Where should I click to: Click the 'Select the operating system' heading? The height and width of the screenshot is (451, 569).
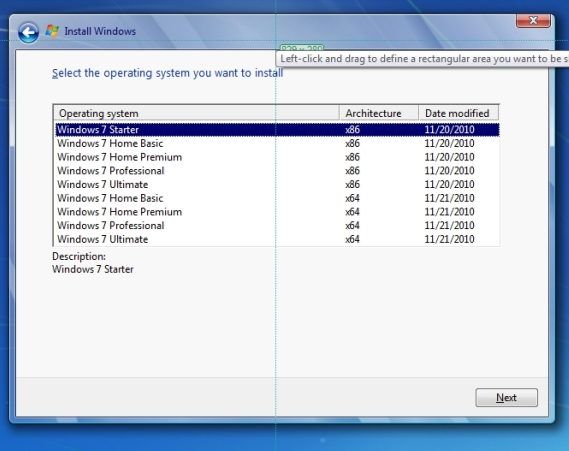point(167,73)
